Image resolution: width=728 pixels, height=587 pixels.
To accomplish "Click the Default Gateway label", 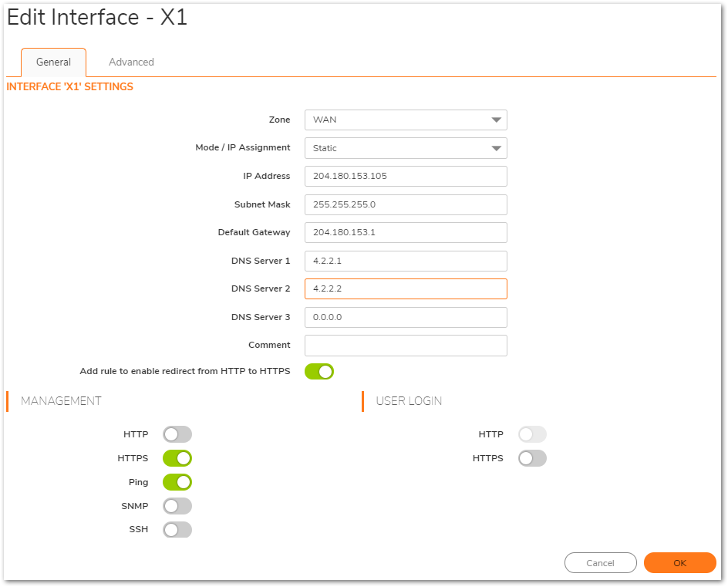I will tap(254, 233).
